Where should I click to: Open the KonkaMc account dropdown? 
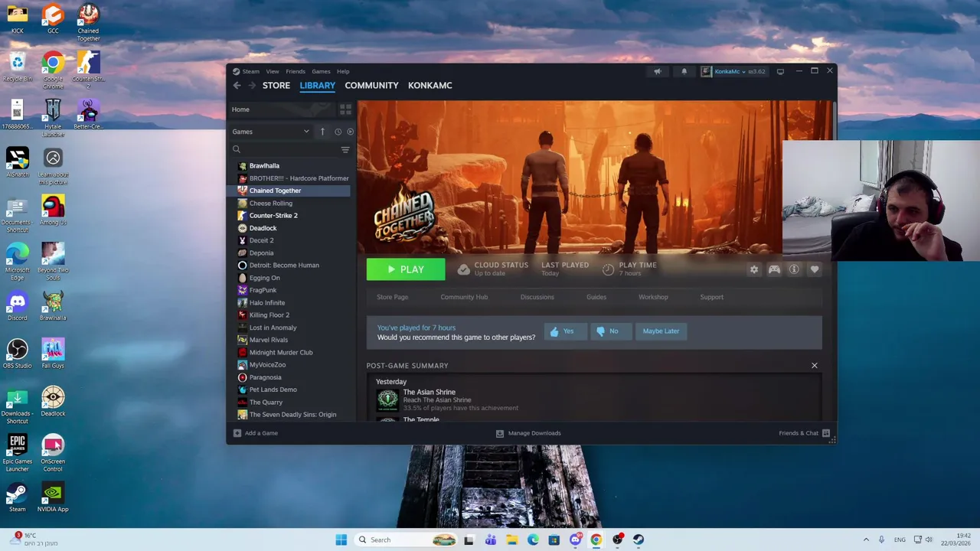(x=733, y=71)
